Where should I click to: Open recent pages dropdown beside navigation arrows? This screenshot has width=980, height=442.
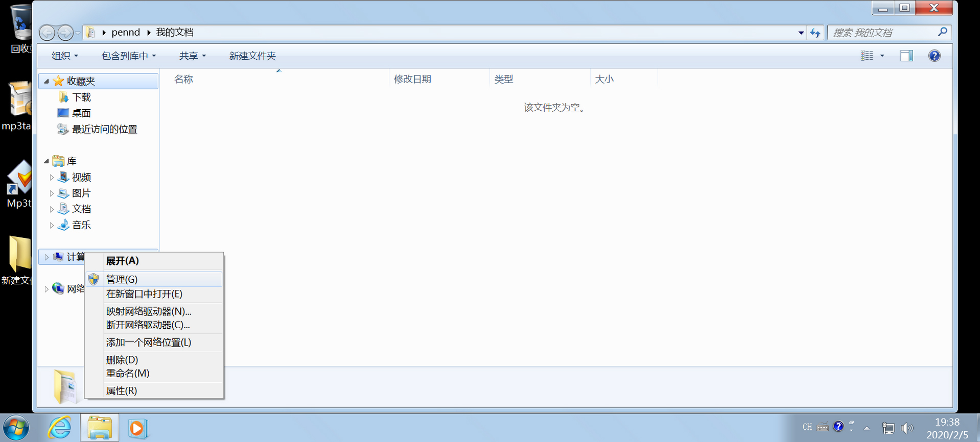[78, 33]
